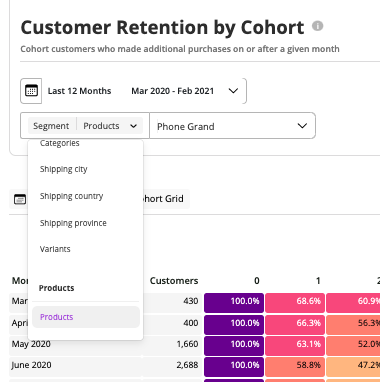Screen dimensions: 380x382
Task: Click the Customers column header
Action: (x=174, y=281)
